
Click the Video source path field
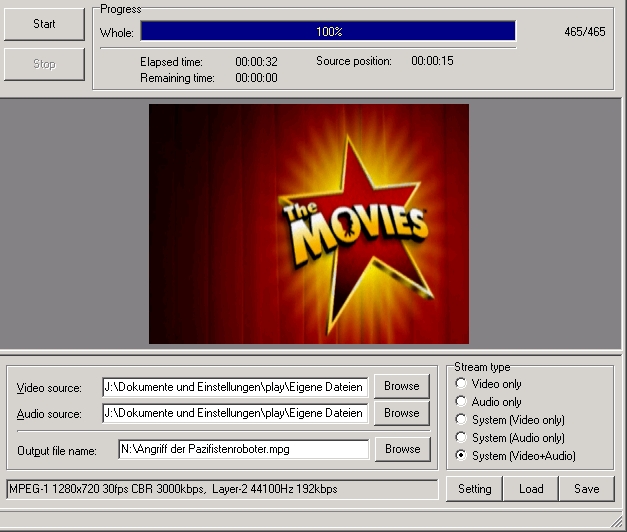point(235,386)
